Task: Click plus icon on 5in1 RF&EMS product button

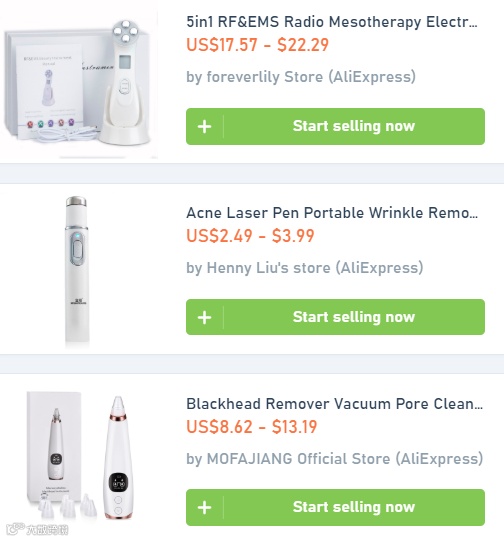Action: [205, 127]
